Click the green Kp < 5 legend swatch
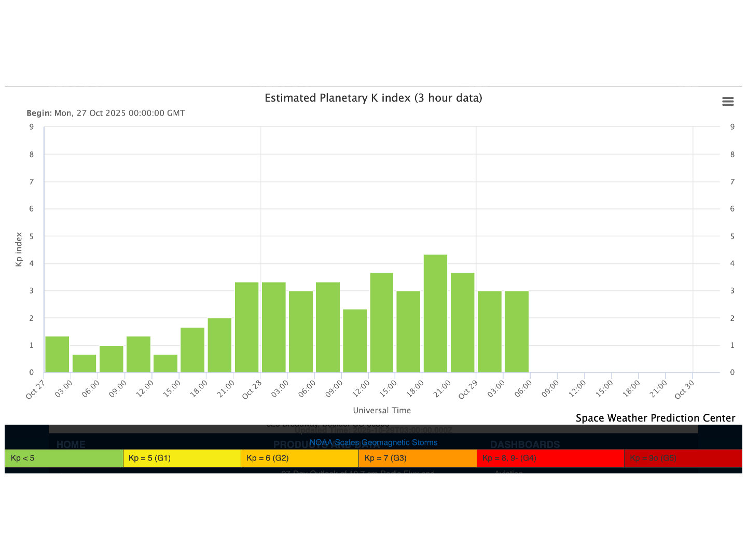The image size is (747, 560). (64, 458)
